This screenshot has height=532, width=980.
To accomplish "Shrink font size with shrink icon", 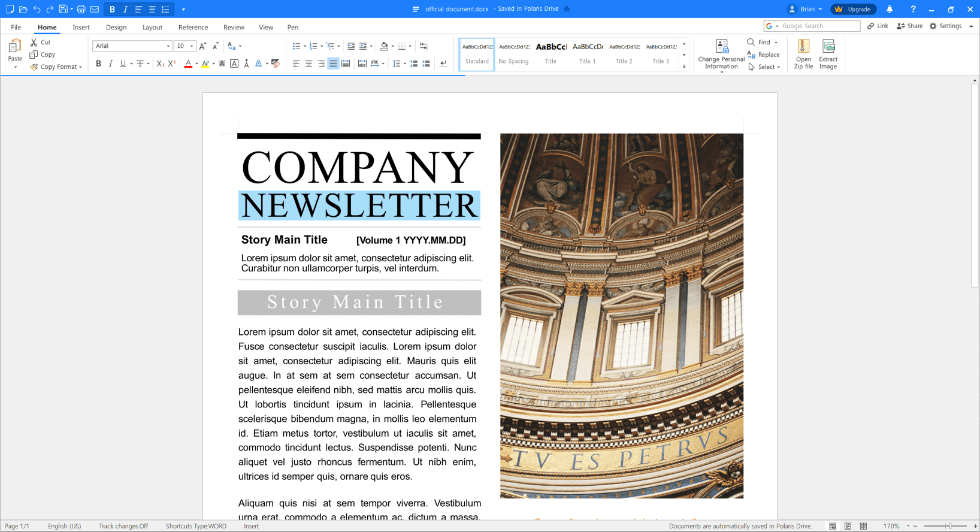I will tap(216, 46).
